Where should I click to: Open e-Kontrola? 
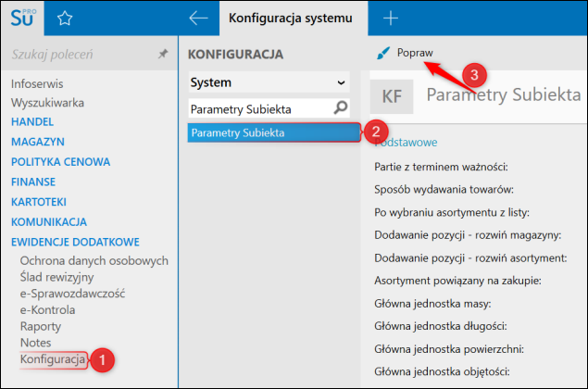tap(47, 310)
